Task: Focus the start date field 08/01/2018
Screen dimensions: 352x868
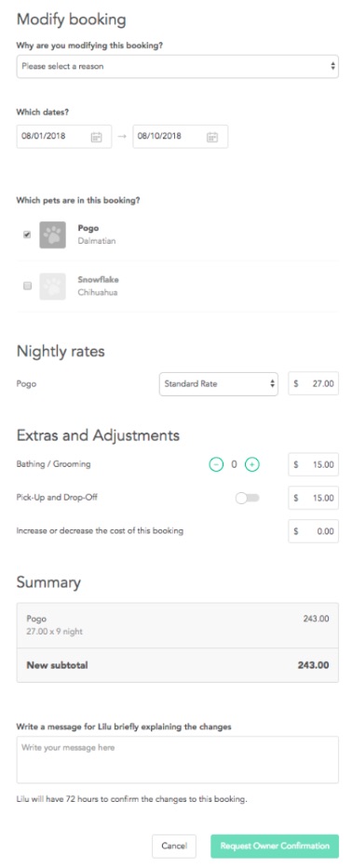Action: 64,136
